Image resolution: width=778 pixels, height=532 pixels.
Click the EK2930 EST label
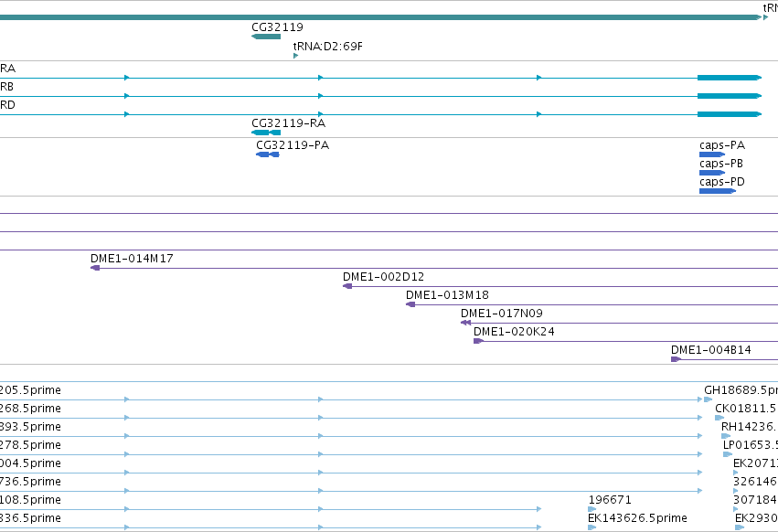pos(756,518)
